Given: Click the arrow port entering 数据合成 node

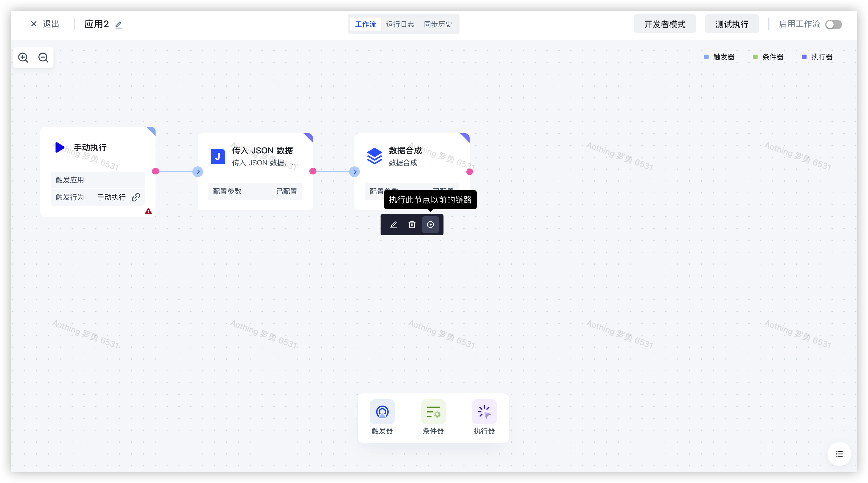Looking at the screenshot, I should pyautogui.click(x=354, y=172).
